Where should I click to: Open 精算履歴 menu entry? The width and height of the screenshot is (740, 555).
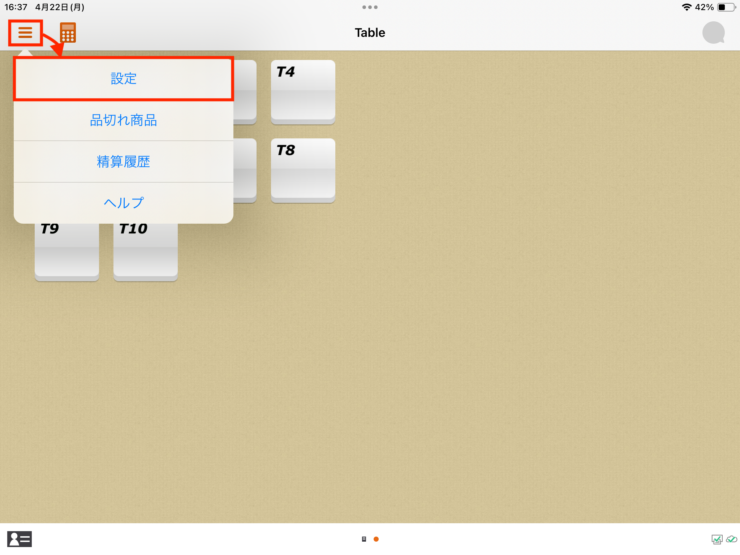(x=124, y=162)
